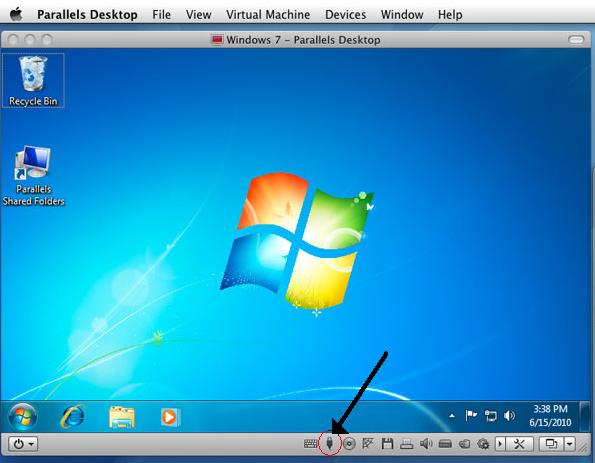Expand hidden status bar items with small arrow
This screenshot has width=595, height=463.
point(500,444)
